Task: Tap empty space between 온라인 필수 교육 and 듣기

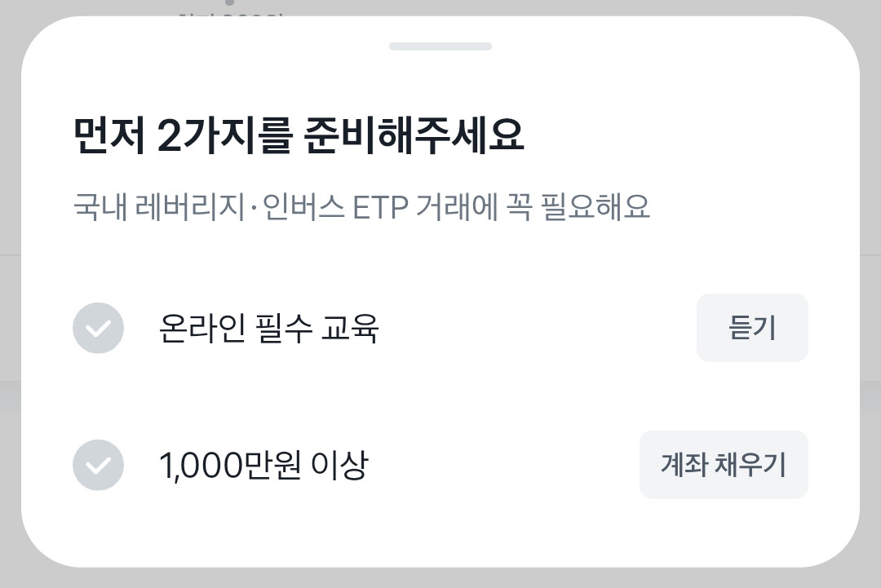Action: click(x=538, y=329)
